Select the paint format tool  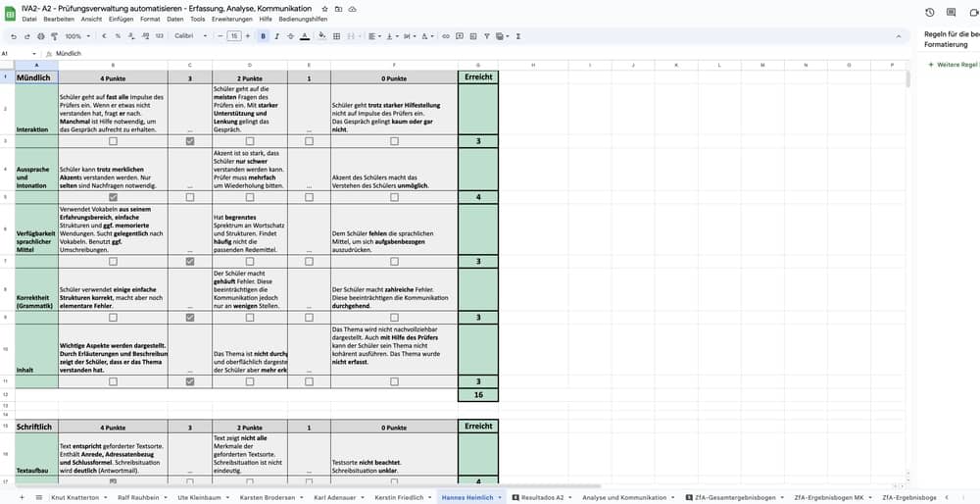pyautogui.click(x=51, y=36)
